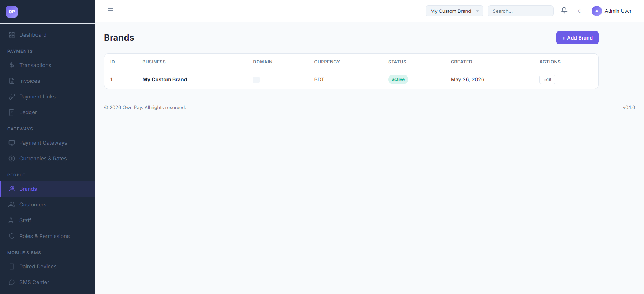The image size is (644, 294).
Task: Click the SMS Center chat icon
Action: click(x=12, y=282)
